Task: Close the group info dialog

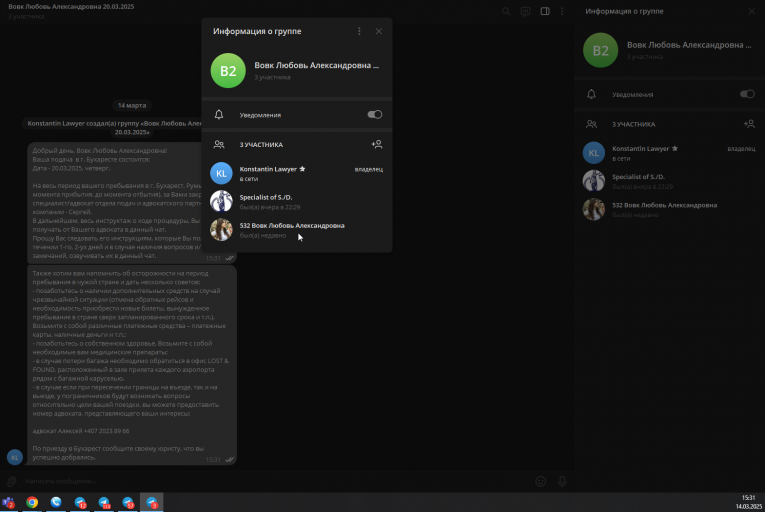Action: click(x=379, y=31)
